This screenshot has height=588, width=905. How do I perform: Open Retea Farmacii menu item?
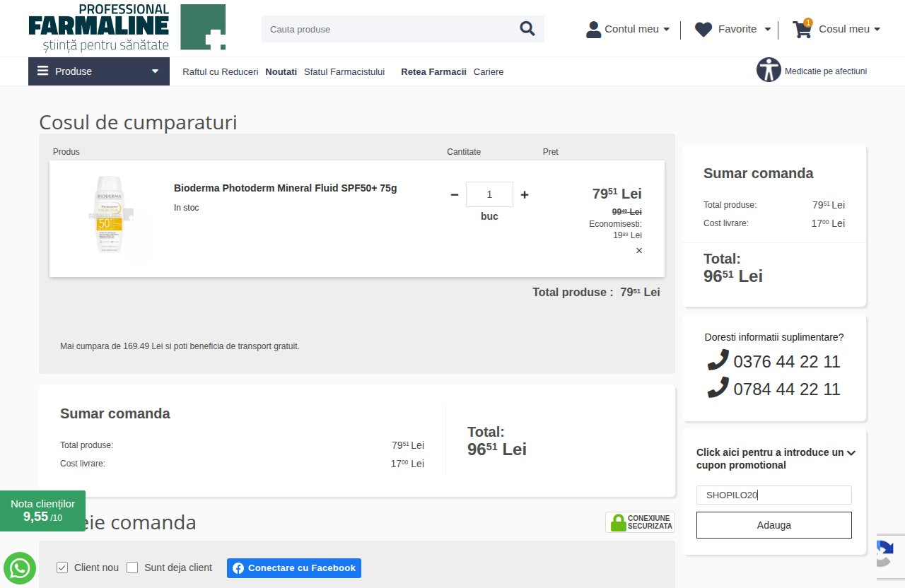click(433, 72)
